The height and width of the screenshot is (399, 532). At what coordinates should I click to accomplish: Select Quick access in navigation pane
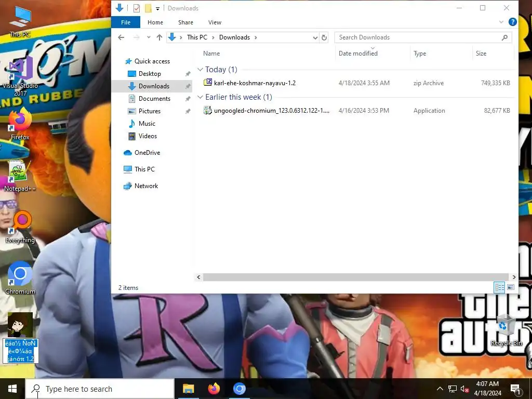152,61
